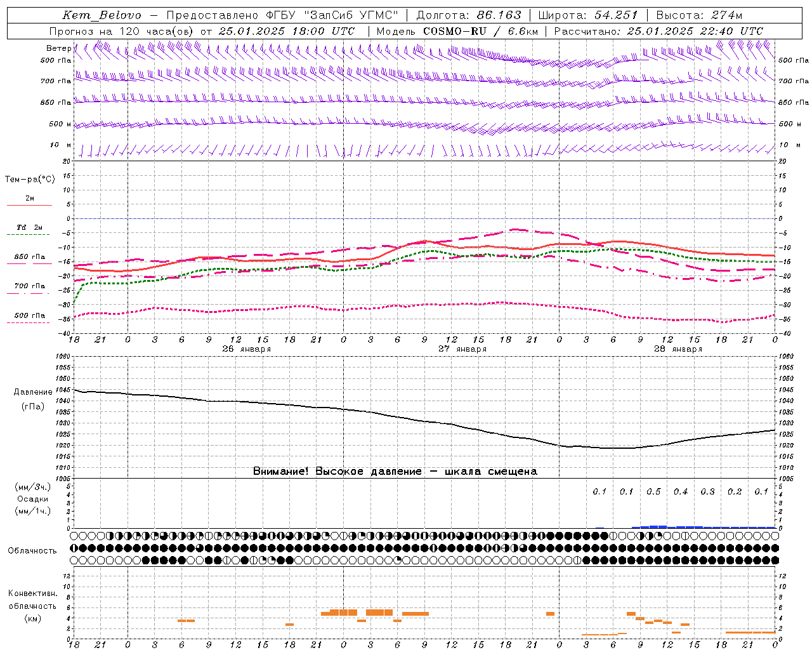Screen dimensions: 812x650
Task: Select the 'Td 2м' dew point legend label
Action: pos(30,227)
